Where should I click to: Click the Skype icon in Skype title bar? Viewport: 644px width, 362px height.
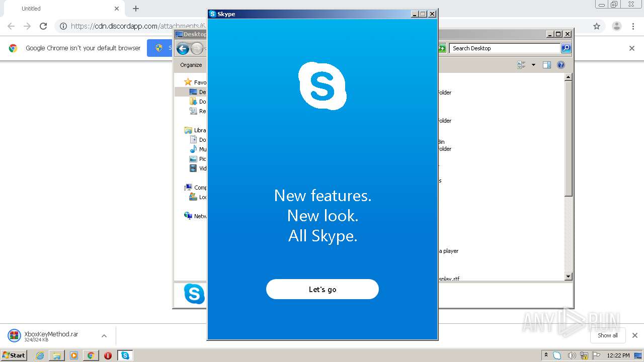[x=212, y=14]
